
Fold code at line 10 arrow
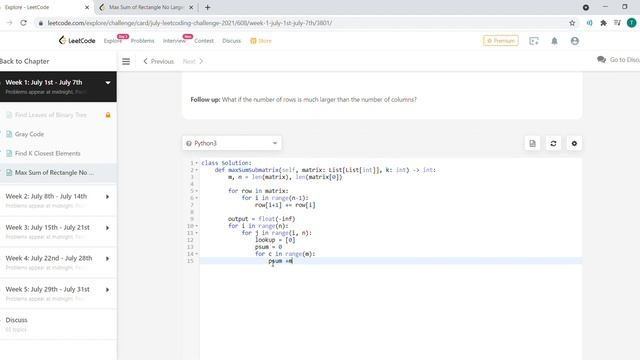click(x=196, y=226)
